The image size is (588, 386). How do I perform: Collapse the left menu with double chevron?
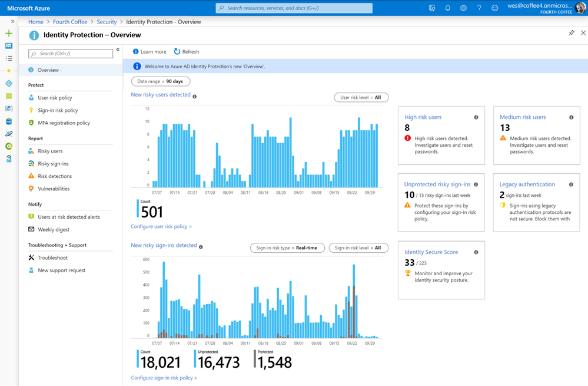click(x=118, y=50)
